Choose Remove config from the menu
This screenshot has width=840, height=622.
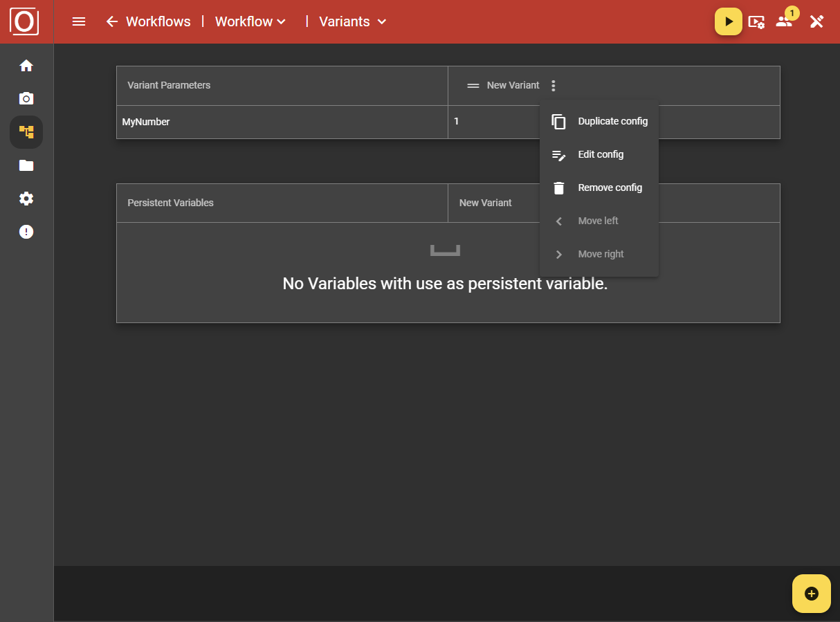[x=610, y=187]
